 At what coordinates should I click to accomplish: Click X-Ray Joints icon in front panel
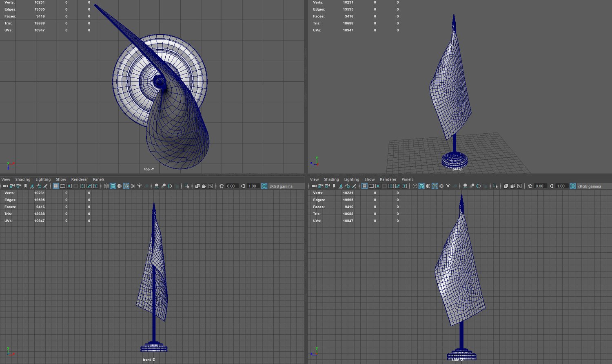(x=211, y=186)
